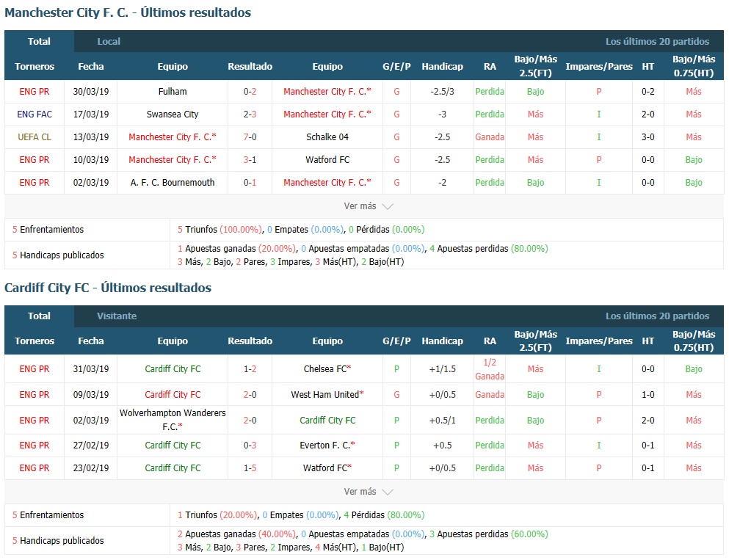Viewport: 729px width, 560px height.
Task: Click the 0-1 result for Bournemouth match
Action: coord(250,183)
